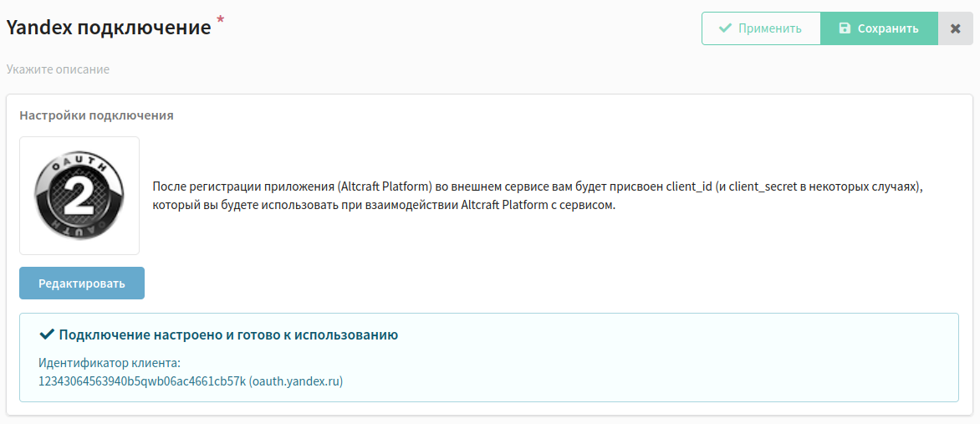Click the checkmark icon beside Подключение настроено

46,335
